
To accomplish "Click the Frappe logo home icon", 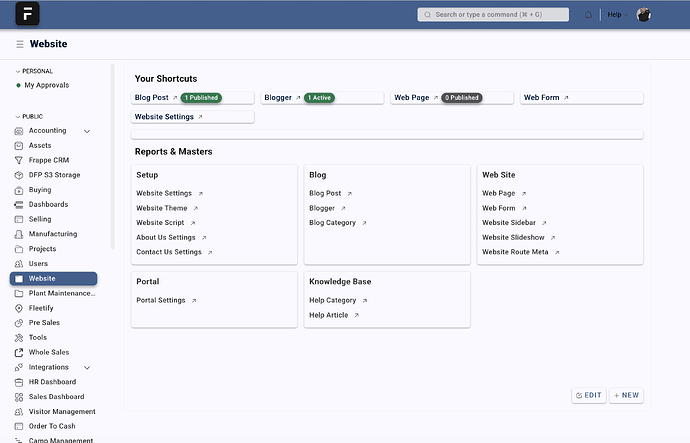I will pos(27,14).
